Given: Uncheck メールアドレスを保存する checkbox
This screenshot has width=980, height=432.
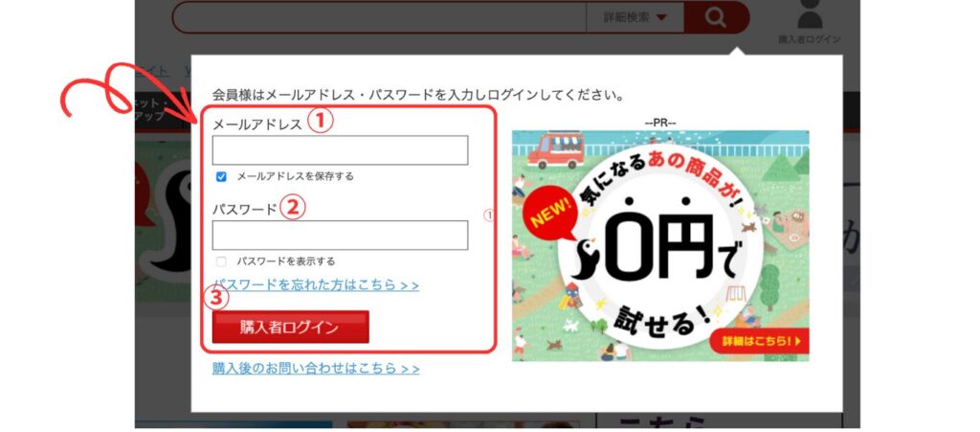Looking at the screenshot, I should pos(221,177).
